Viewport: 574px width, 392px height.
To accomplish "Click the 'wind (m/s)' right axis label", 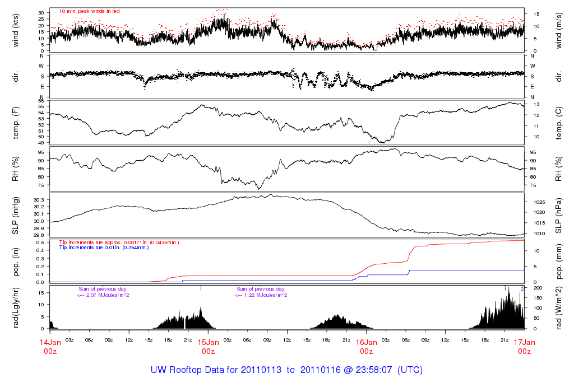I will pos(559,30).
